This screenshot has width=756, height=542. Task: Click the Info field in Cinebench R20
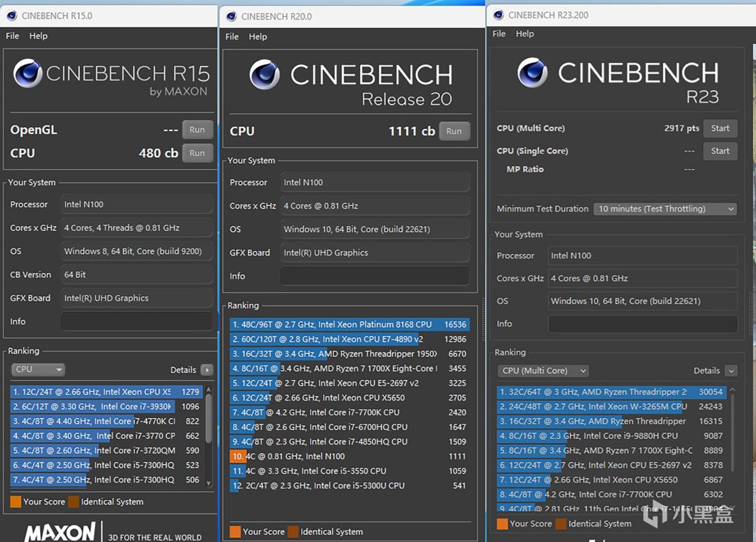pos(374,276)
